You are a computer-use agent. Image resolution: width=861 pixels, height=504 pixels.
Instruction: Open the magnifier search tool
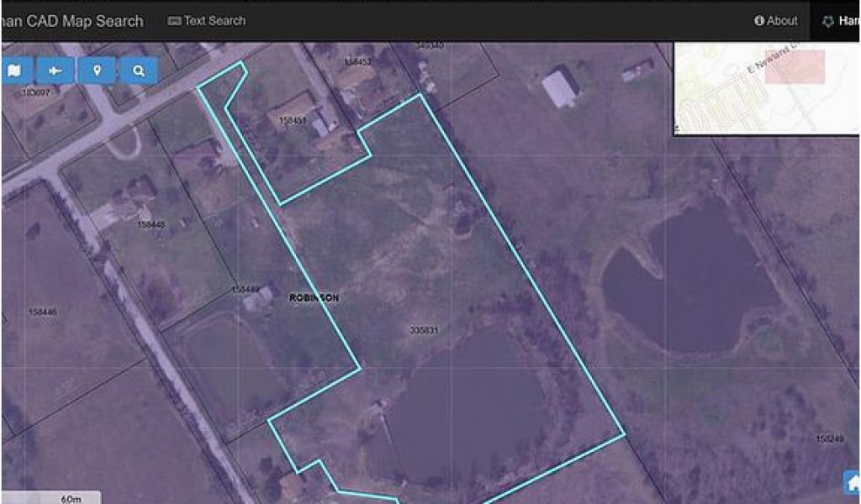coord(139,71)
